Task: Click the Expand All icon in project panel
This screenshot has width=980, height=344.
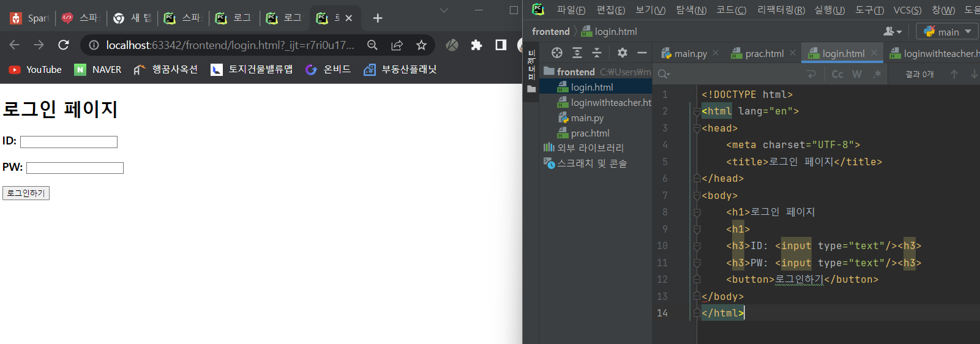Action: click(577, 53)
